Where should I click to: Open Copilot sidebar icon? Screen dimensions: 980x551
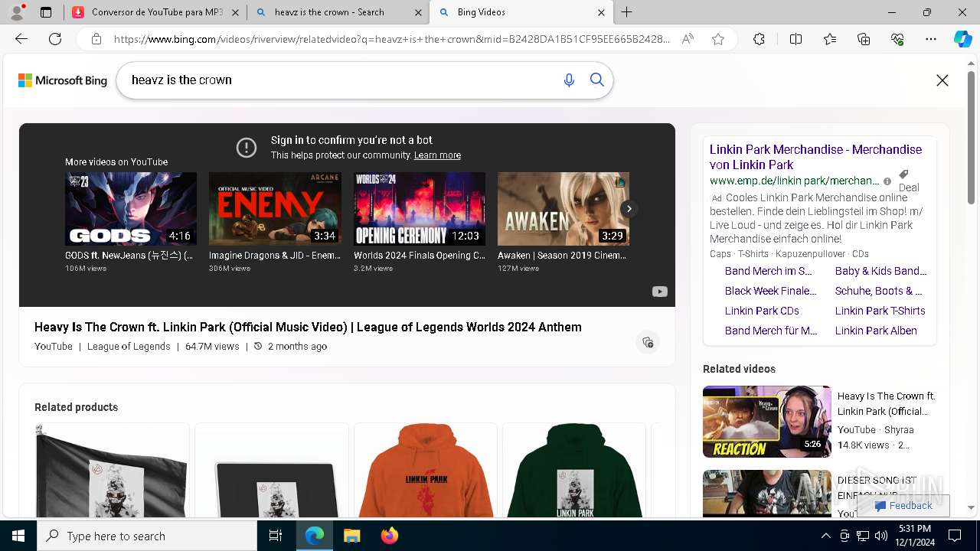point(962,39)
